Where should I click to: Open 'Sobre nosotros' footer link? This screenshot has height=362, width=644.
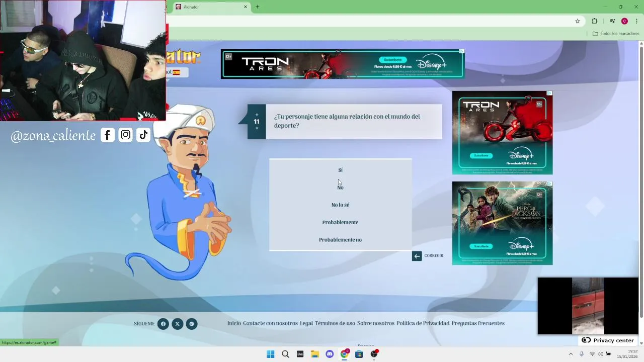click(376, 323)
